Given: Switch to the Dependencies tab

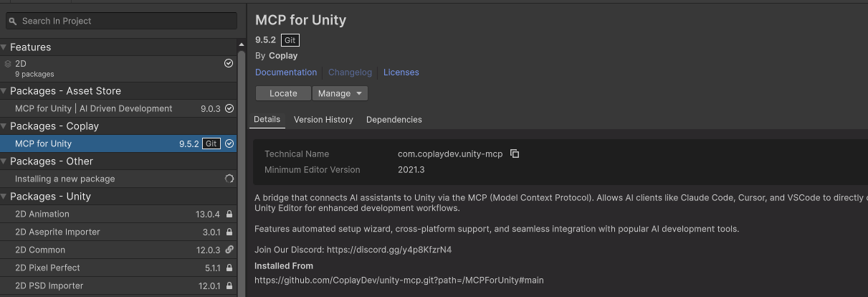Looking at the screenshot, I should tap(394, 120).
